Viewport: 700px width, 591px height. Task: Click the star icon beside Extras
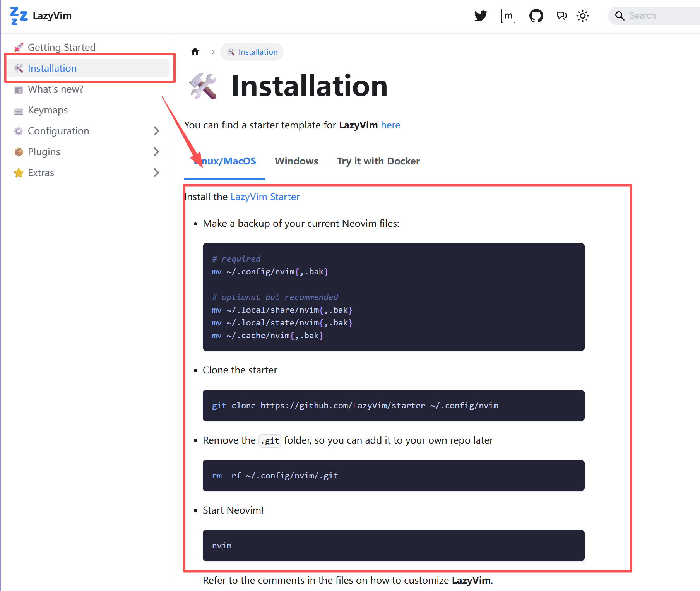(x=19, y=173)
